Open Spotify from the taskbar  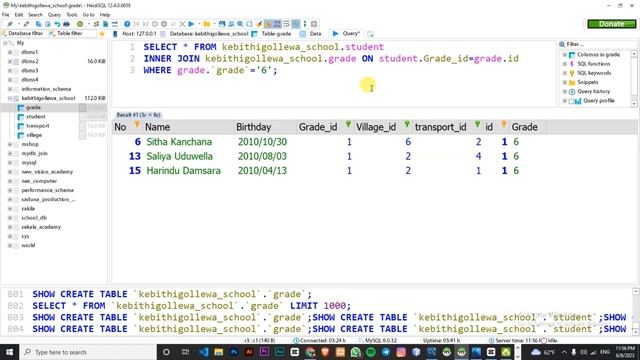point(371,352)
